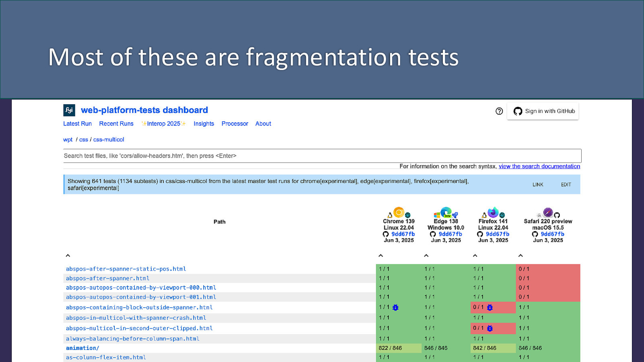Open view the search documentation link
This screenshot has height=362, width=644.
point(539,166)
